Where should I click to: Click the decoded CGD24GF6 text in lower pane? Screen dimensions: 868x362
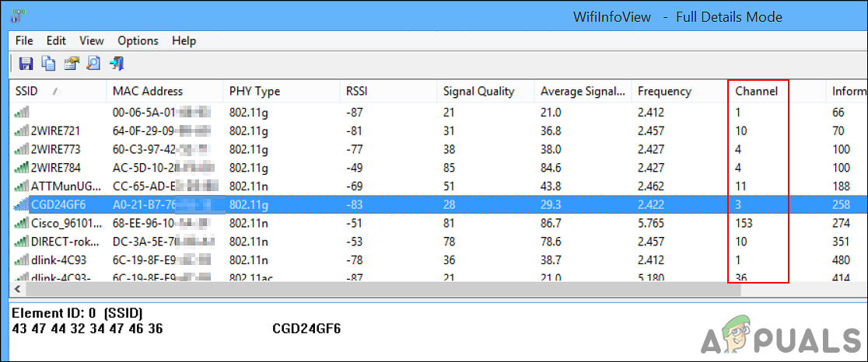tap(306, 329)
